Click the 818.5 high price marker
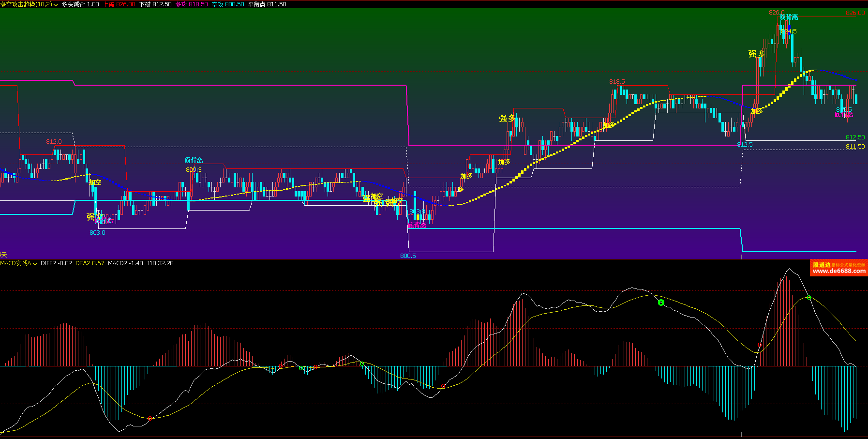 pyautogui.click(x=617, y=82)
